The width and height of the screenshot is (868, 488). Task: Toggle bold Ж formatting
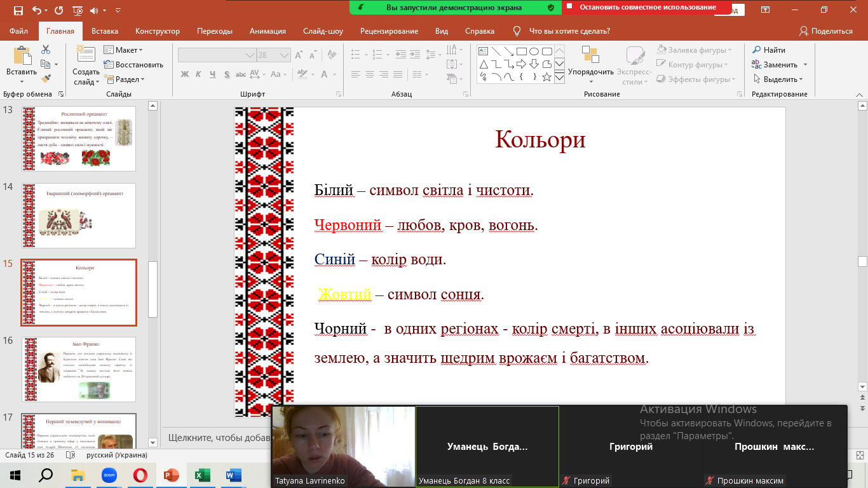(185, 74)
